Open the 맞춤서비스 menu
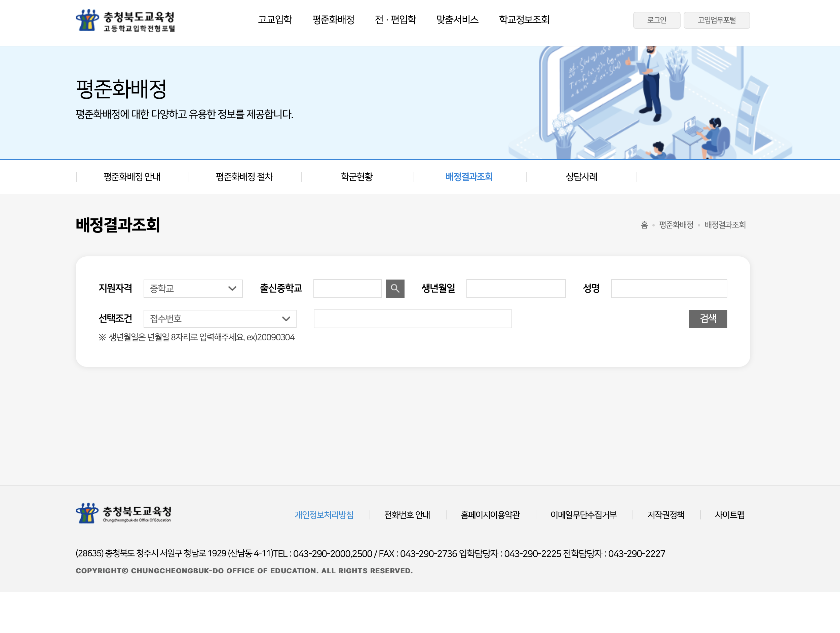The height and width of the screenshot is (633, 840). tap(457, 20)
